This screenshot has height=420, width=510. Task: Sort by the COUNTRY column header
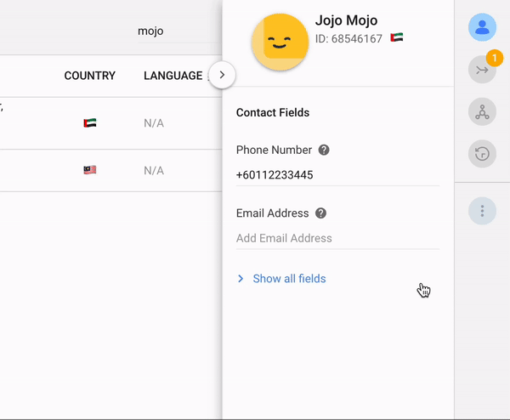click(90, 76)
